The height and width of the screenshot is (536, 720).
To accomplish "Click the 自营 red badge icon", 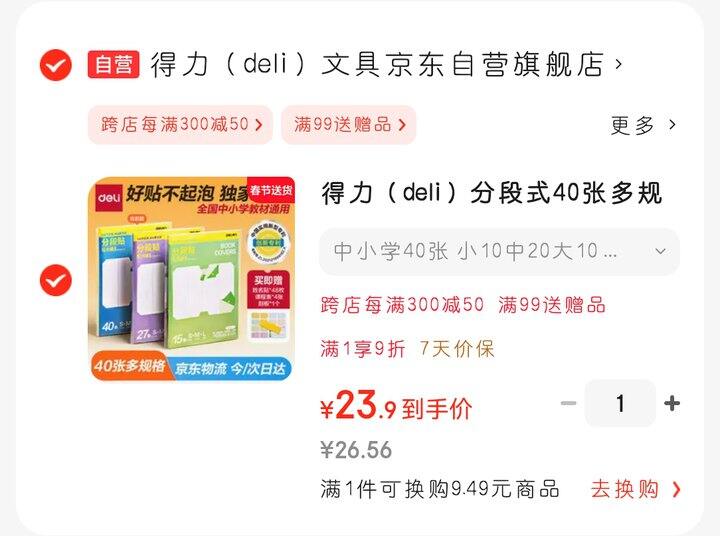I will click(113, 64).
